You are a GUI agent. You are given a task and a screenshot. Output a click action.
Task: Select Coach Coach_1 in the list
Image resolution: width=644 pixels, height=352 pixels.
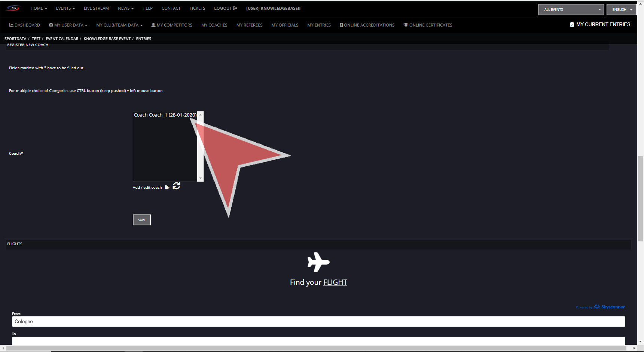coord(165,115)
